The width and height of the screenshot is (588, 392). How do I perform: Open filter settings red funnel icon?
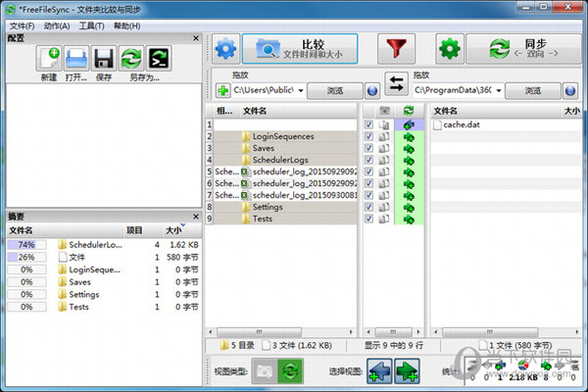click(396, 49)
